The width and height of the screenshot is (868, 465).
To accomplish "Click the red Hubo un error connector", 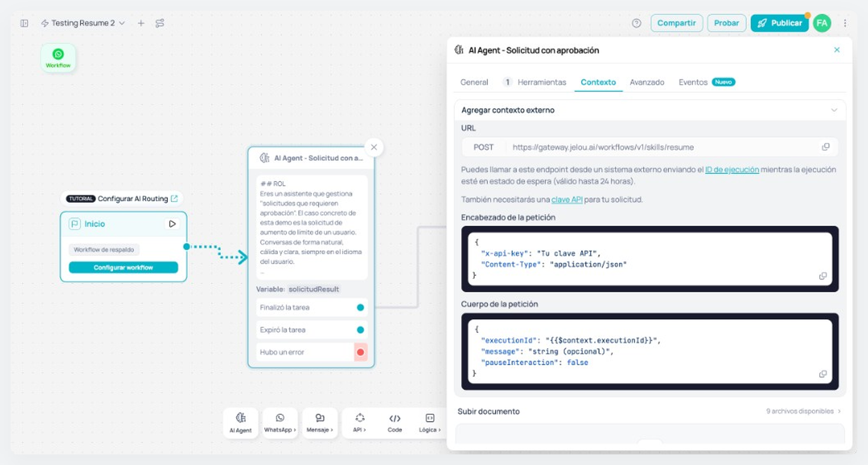I will [x=360, y=352].
